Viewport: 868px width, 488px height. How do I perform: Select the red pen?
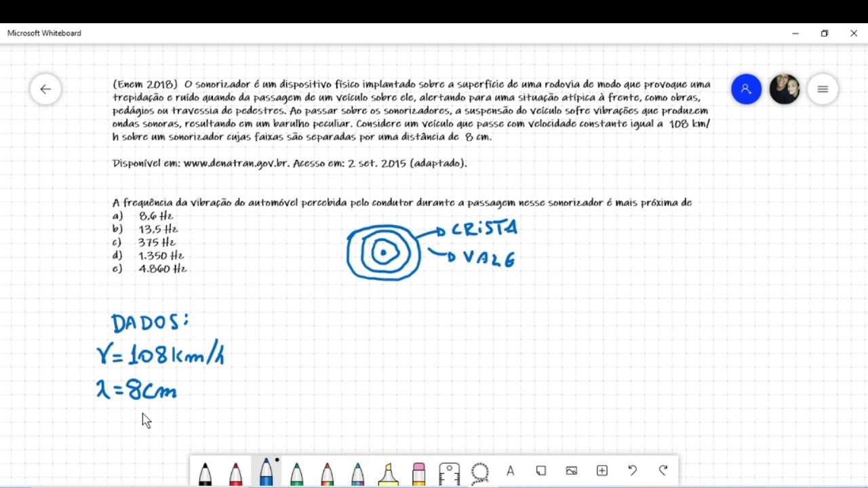point(235,472)
